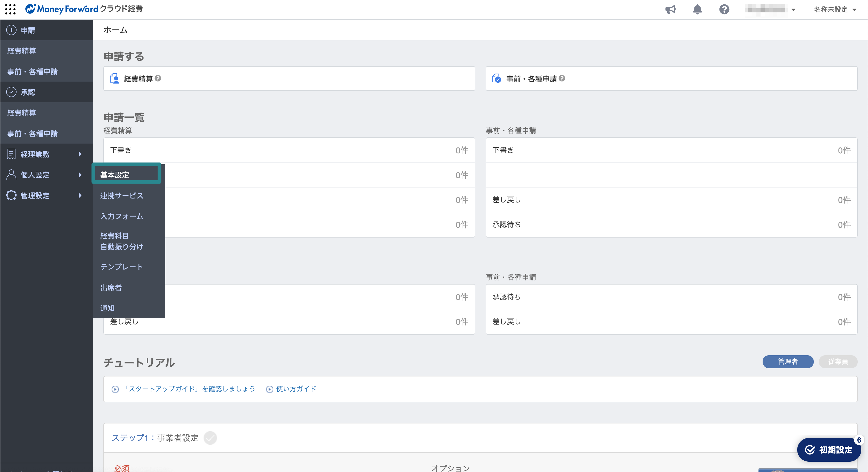This screenshot has width=868, height=472.
Task: Click help icon next to 経費精算 card
Action: [158, 78]
